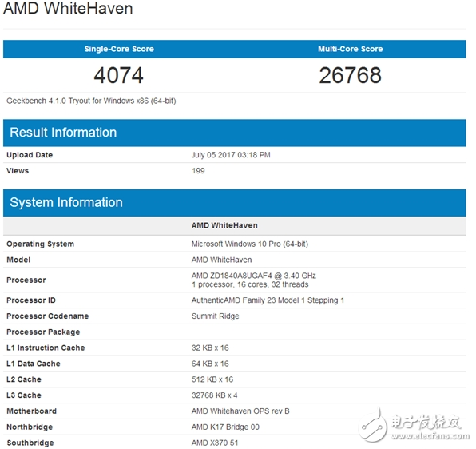
Task: Click the 32 KB x 16 cache value
Action: click(x=210, y=348)
